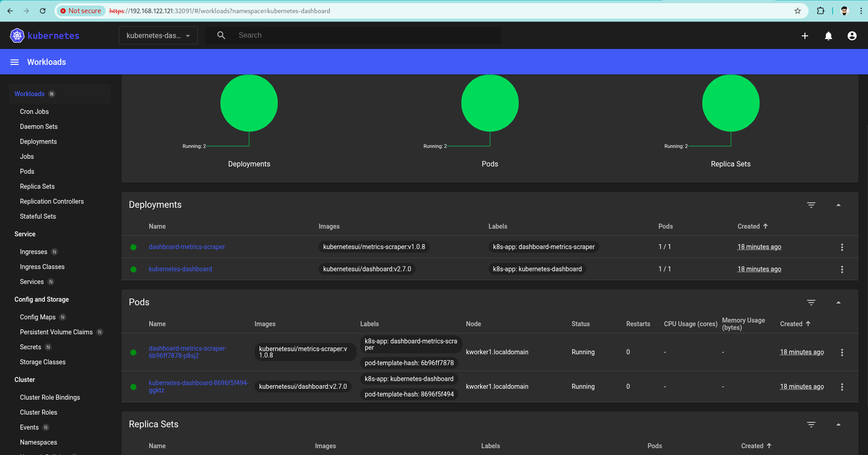This screenshot has height=455, width=868.
Task: Open Ingress Classes in sidebar
Action: [x=42, y=267]
